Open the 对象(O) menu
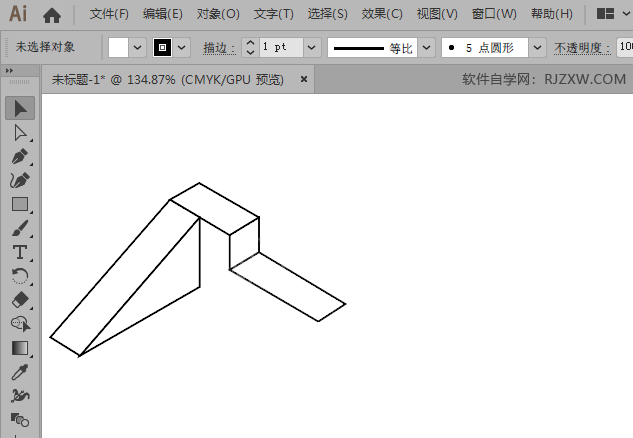Viewport: 633px width, 438px height. coord(218,14)
